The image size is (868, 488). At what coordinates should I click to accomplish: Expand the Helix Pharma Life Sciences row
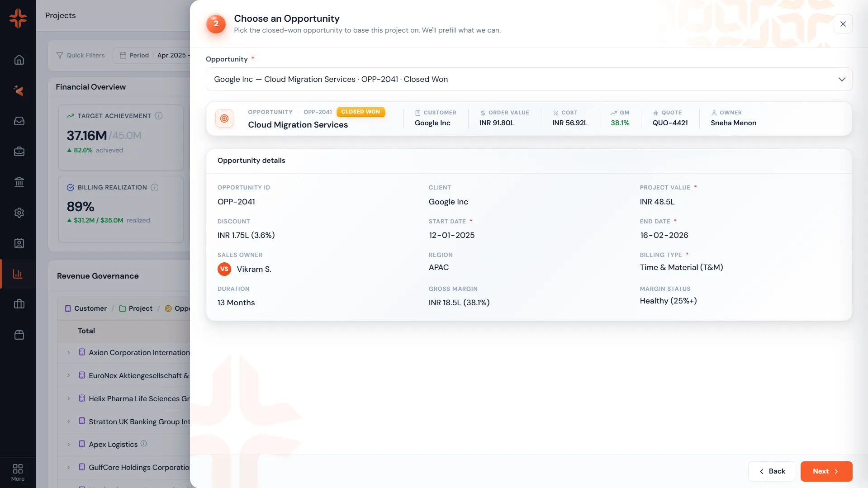(69, 398)
